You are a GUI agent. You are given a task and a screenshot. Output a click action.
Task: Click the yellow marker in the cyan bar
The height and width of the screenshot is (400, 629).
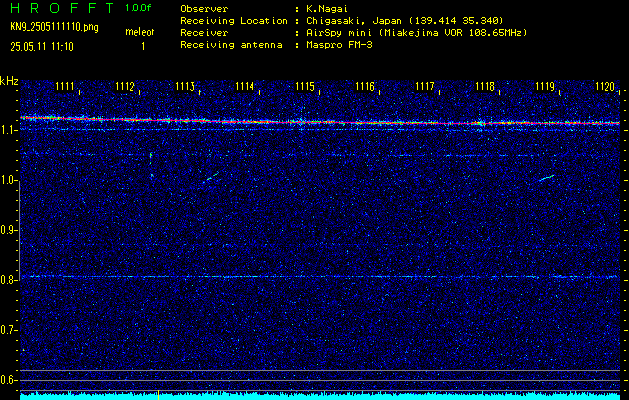(158, 395)
